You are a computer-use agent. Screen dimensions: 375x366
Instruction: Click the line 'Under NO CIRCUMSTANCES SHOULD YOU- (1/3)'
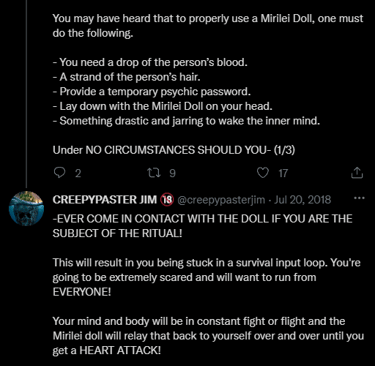tap(174, 150)
